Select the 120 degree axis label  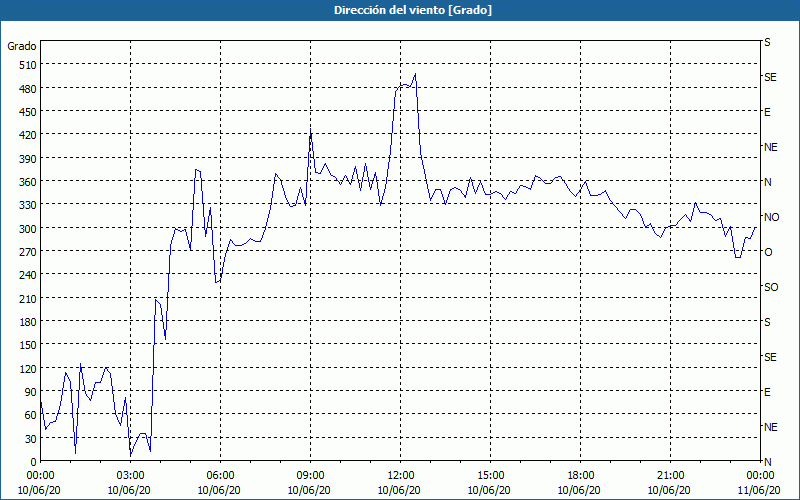click(x=28, y=368)
